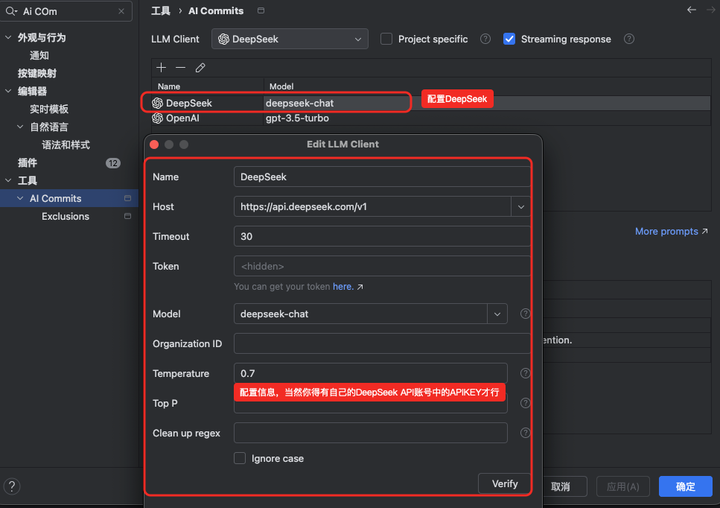Collapse the 自然语言 tree node
The width and height of the screenshot is (720, 508).
pyautogui.click(x=20, y=127)
